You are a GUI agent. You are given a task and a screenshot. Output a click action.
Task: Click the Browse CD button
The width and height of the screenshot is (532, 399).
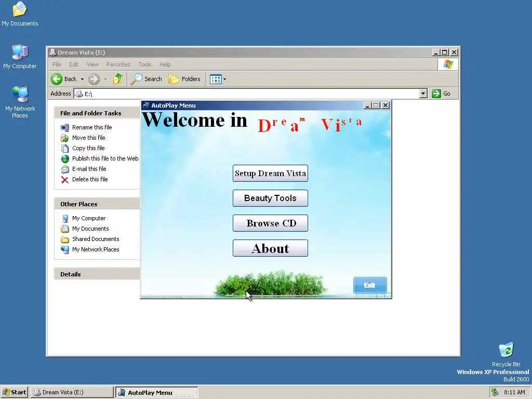coord(270,223)
